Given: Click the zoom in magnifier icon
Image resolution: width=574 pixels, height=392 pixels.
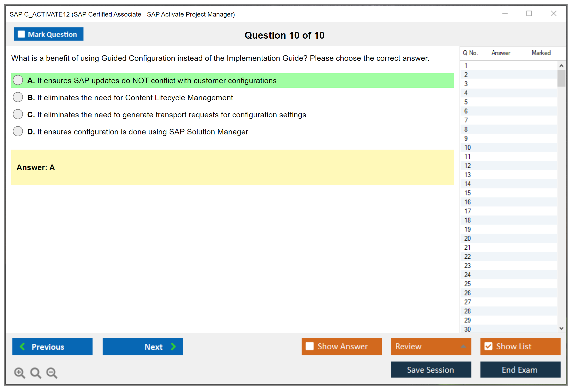Looking at the screenshot, I should point(19,372).
